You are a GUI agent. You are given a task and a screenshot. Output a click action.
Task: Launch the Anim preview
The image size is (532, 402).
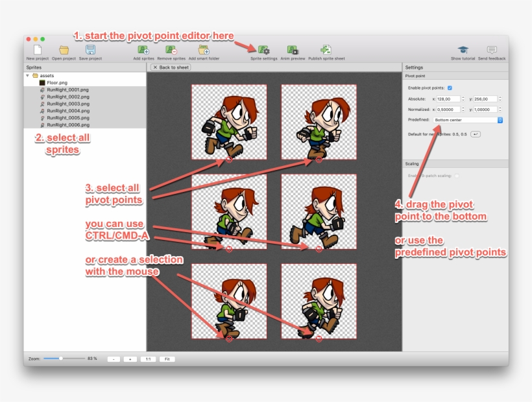click(293, 49)
